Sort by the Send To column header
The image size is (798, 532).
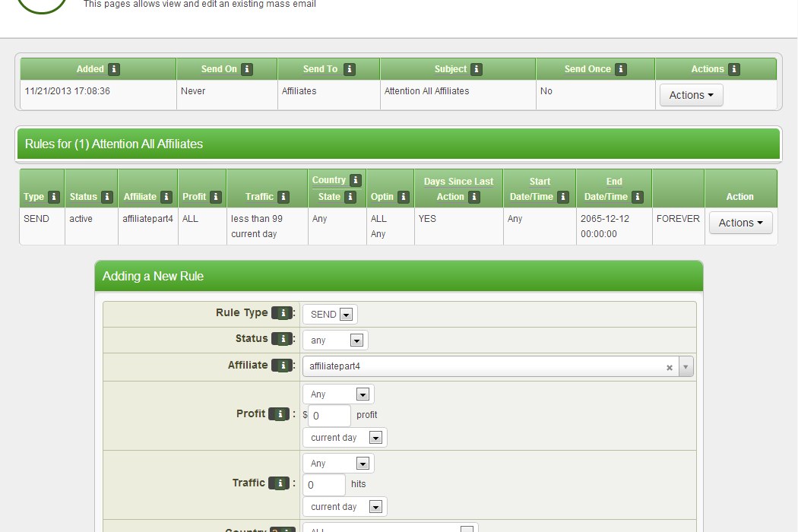tap(320, 69)
